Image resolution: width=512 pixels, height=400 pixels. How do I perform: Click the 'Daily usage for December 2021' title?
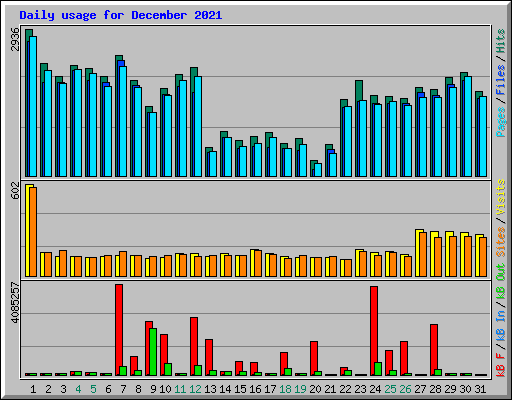click(x=121, y=15)
